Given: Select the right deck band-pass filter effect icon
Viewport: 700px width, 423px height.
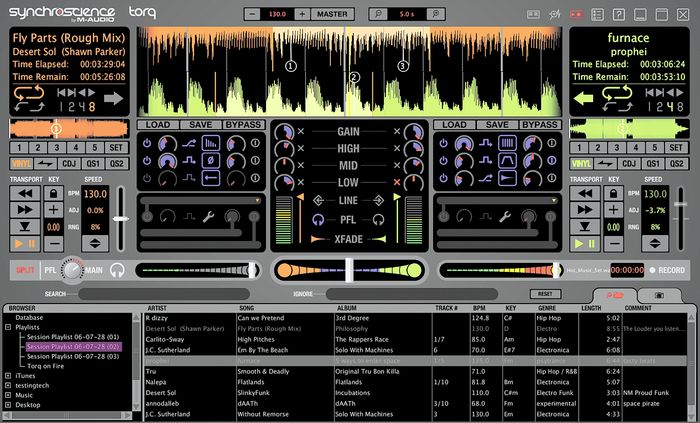Looking at the screenshot, I should (508, 161).
